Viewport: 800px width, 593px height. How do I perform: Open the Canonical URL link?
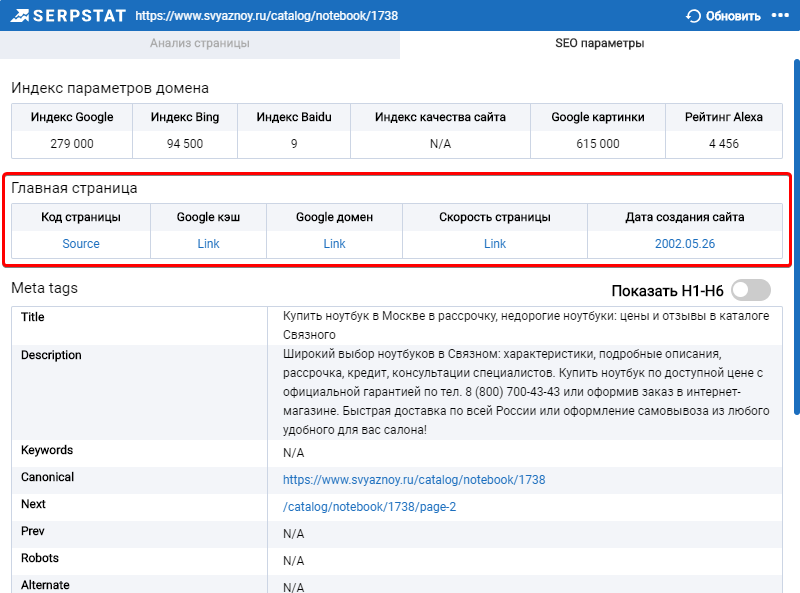pos(414,480)
